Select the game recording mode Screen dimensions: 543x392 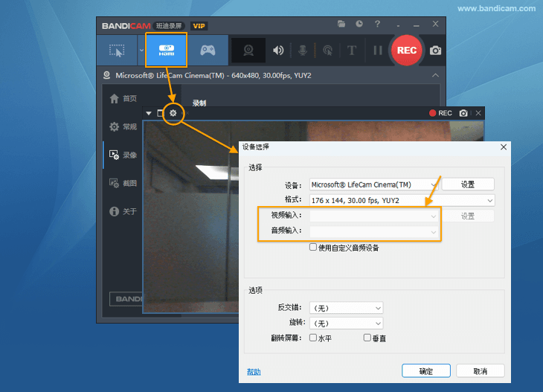(x=208, y=51)
